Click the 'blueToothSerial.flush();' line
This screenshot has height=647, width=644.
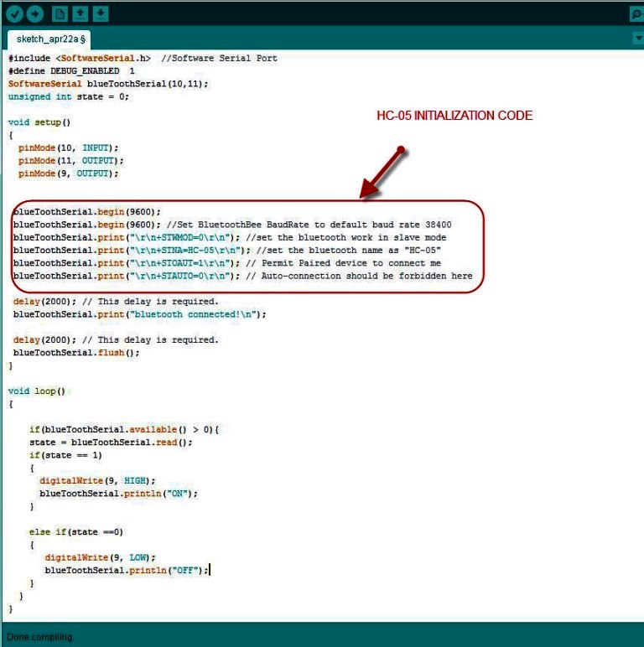[x=76, y=352]
